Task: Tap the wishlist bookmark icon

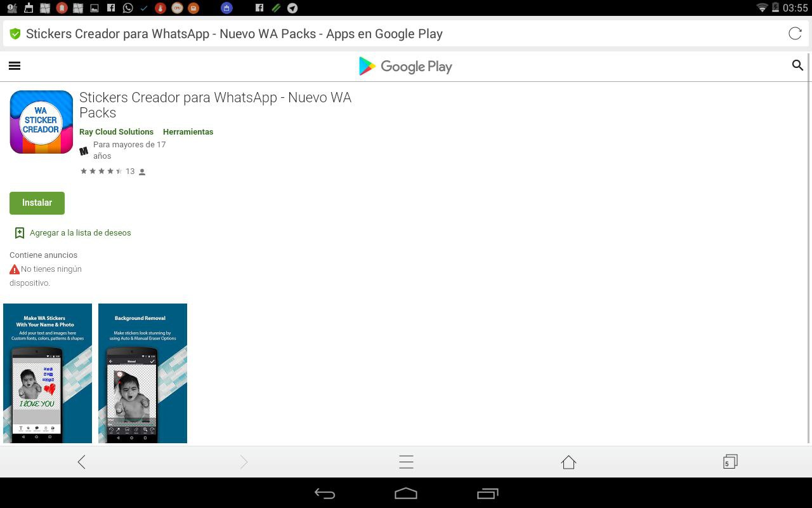Action: pyautogui.click(x=20, y=233)
